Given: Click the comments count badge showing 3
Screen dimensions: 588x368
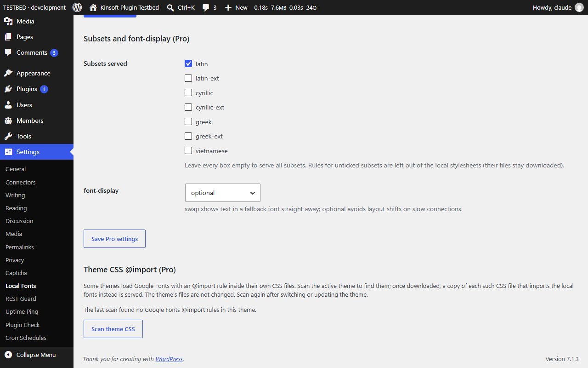Looking at the screenshot, I should [54, 53].
